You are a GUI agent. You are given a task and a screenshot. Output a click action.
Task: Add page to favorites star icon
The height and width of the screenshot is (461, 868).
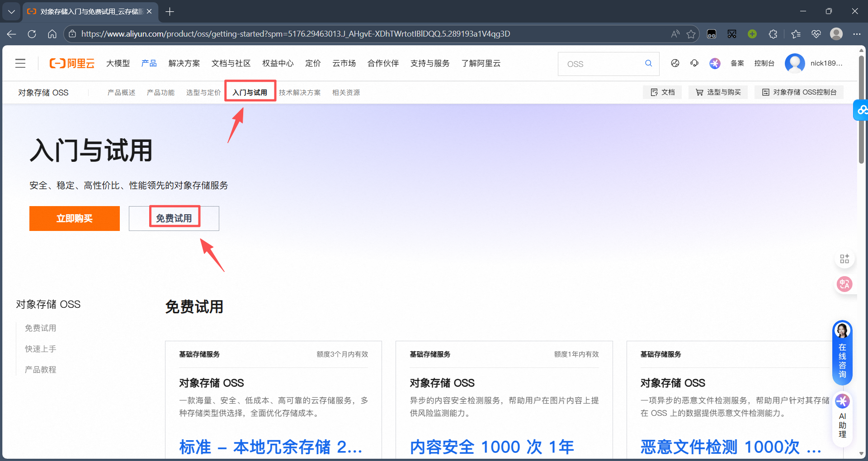click(691, 34)
